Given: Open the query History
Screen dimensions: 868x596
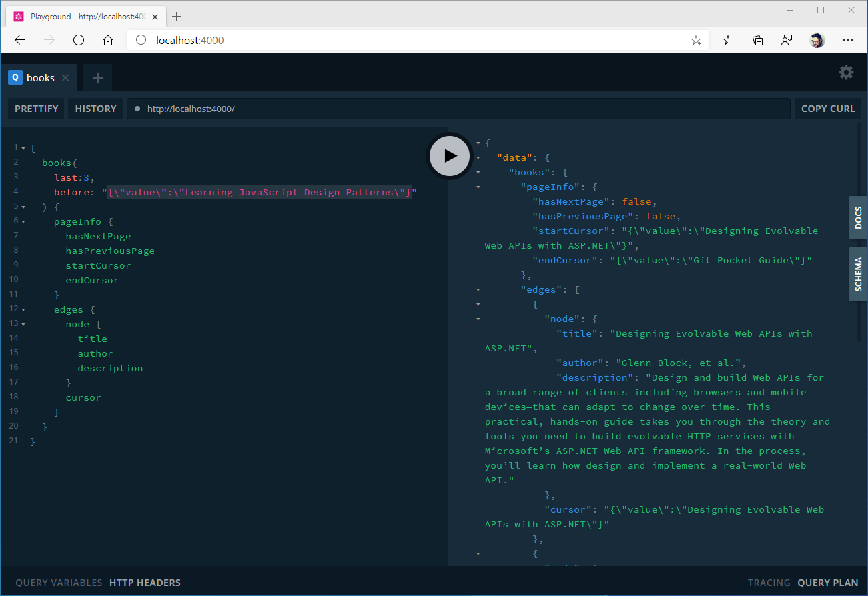Looking at the screenshot, I should click(x=95, y=109).
